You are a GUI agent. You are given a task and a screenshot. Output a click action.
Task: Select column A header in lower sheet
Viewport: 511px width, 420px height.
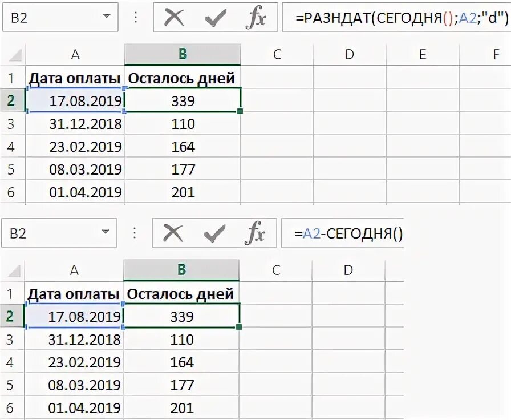[x=74, y=270]
